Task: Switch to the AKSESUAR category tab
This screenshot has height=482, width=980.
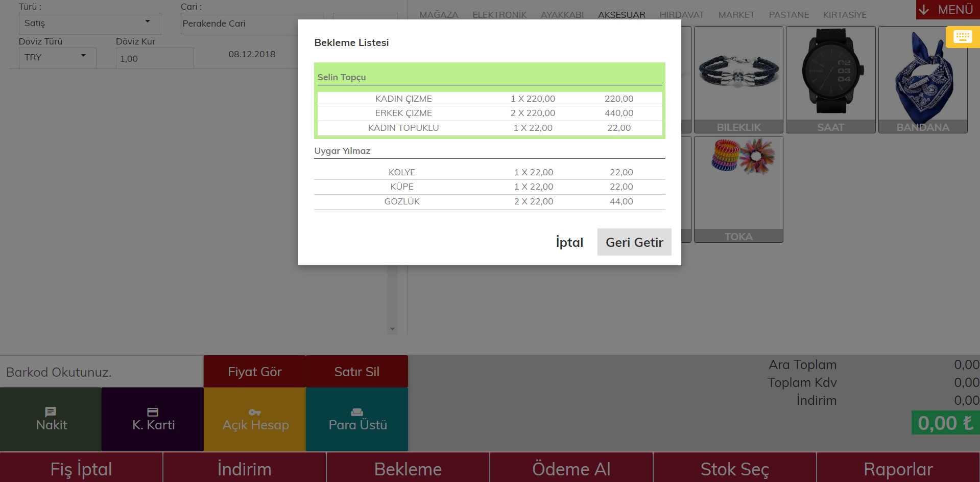Action: coord(622,15)
